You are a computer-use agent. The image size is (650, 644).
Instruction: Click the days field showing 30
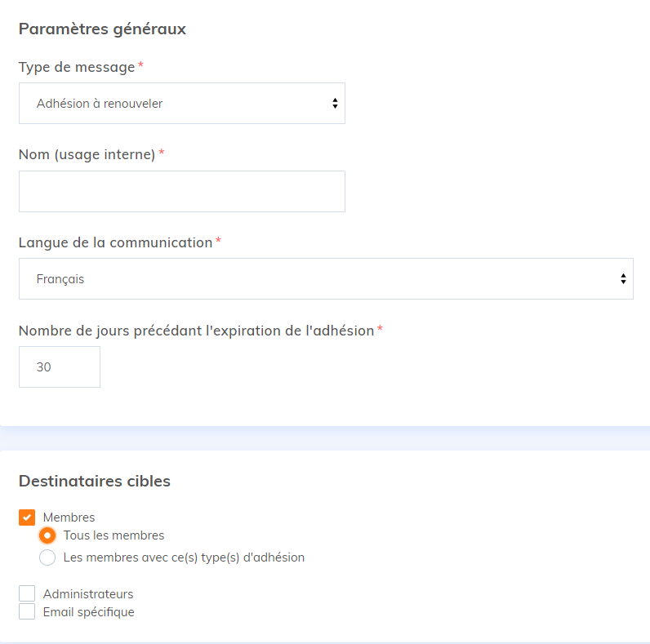(59, 367)
